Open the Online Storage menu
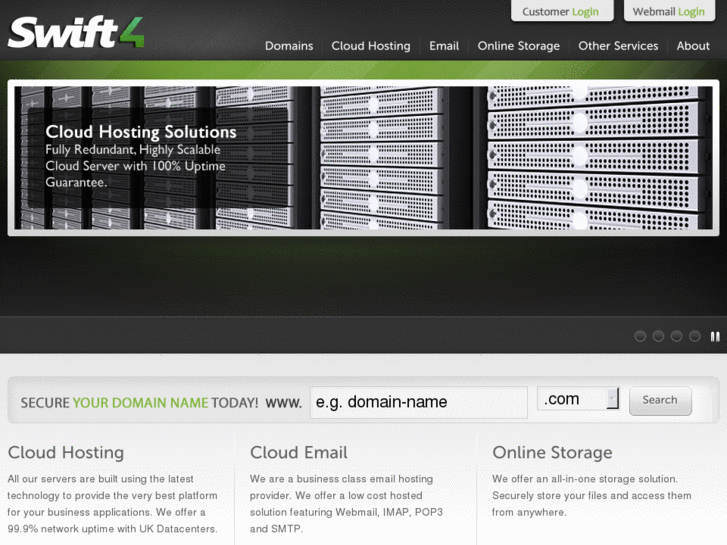The image size is (727, 545). pos(518,46)
